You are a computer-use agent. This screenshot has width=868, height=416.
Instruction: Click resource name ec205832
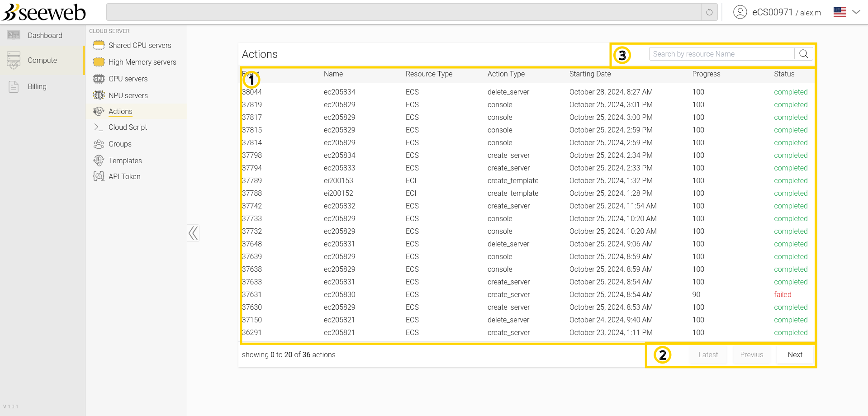(x=339, y=206)
